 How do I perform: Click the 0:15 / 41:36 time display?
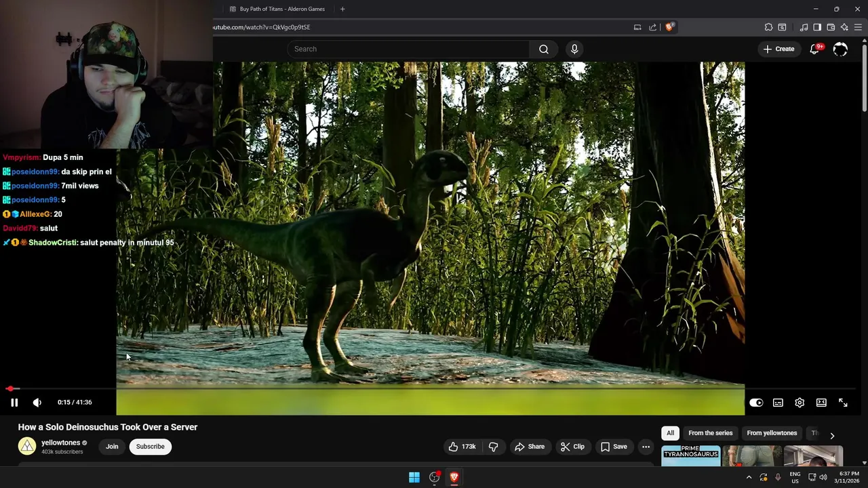point(75,403)
